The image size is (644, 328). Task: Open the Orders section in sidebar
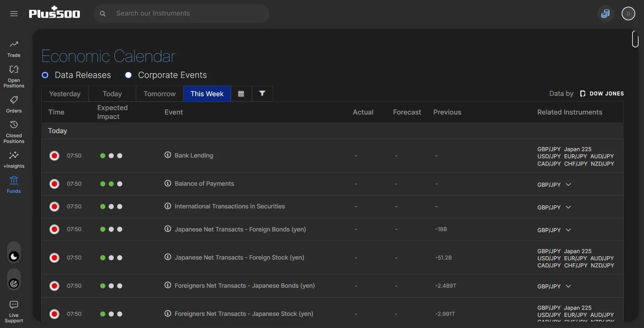click(x=14, y=104)
